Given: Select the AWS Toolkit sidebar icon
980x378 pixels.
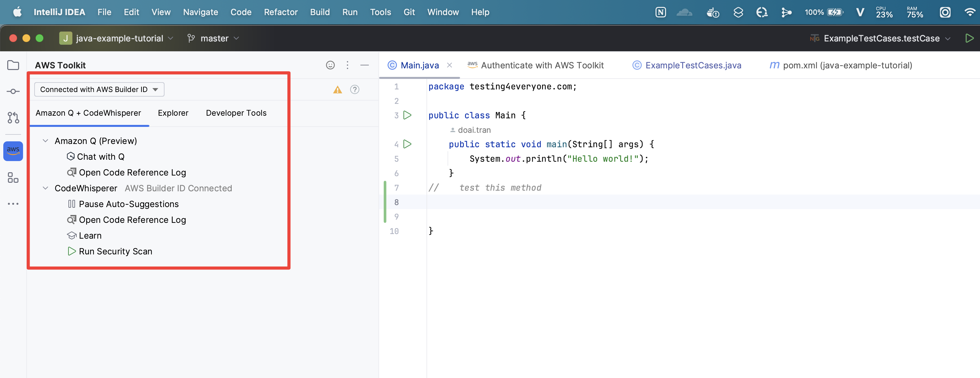Looking at the screenshot, I should 13,151.
